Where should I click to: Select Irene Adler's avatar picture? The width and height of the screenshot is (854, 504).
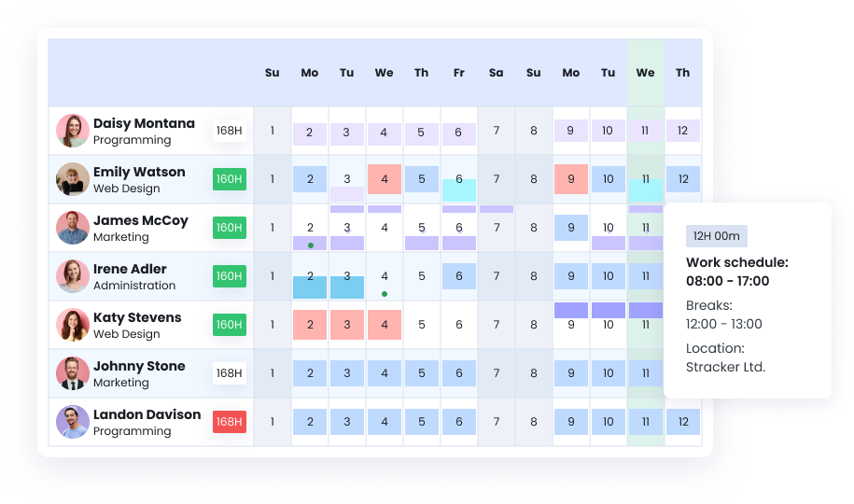pyautogui.click(x=73, y=276)
